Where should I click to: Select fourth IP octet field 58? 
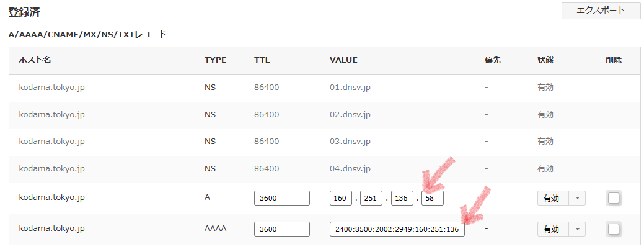coord(433,198)
